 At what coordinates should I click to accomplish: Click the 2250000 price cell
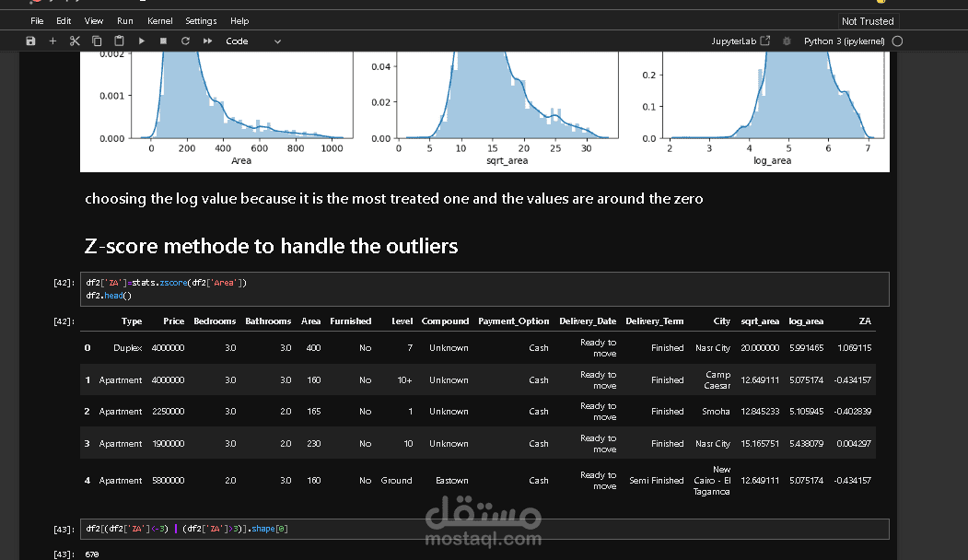pyautogui.click(x=168, y=412)
